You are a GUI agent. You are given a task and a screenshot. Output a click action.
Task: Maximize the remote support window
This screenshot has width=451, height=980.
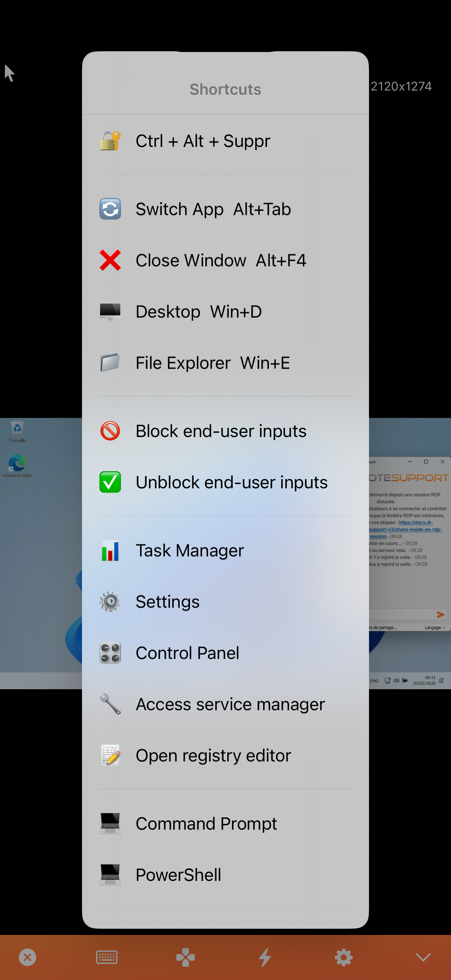point(426,462)
